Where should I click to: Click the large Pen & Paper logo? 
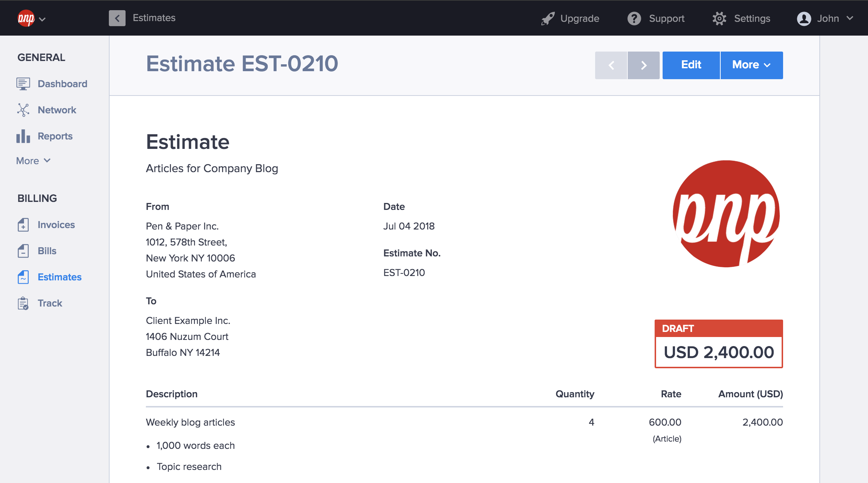726,214
